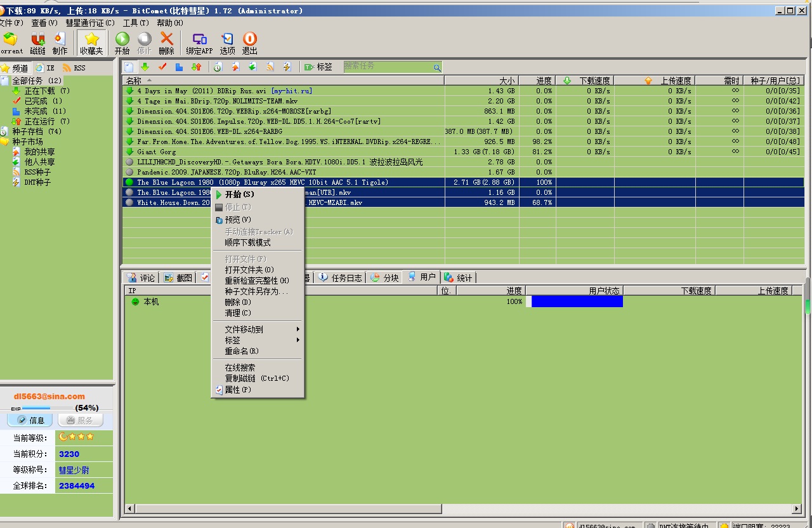Select the all-tasks blank page filter icon
Image resolution: width=812 pixels, height=528 pixels.
tap(129, 67)
